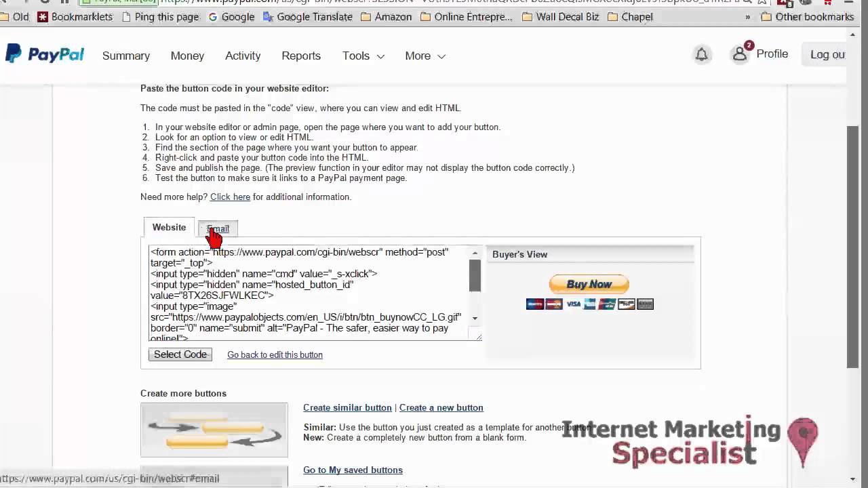Open Go to My saved buttons
This screenshot has height=488, width=868.
(x=353, y=470)
